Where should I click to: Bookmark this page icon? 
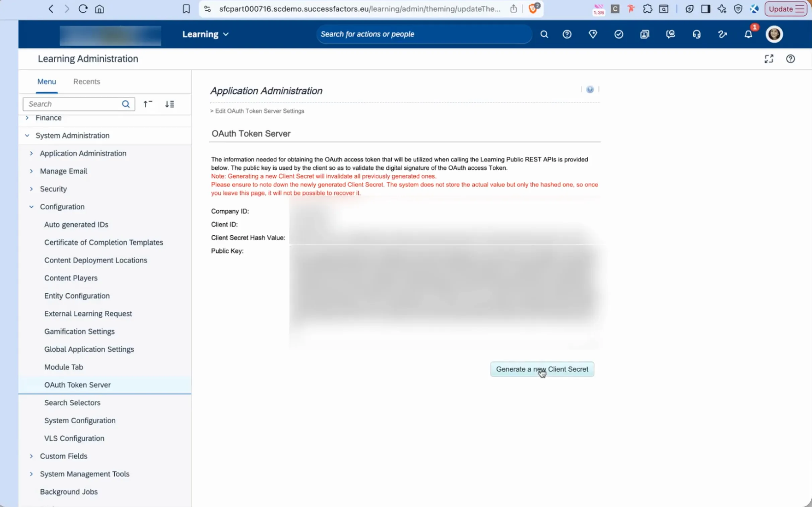186,9
